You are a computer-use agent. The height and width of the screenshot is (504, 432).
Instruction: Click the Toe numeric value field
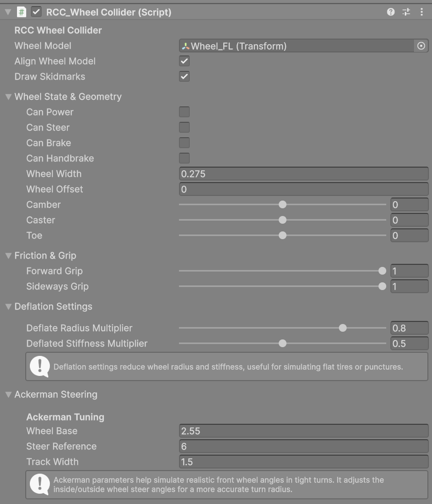click(x=409, y=236)
